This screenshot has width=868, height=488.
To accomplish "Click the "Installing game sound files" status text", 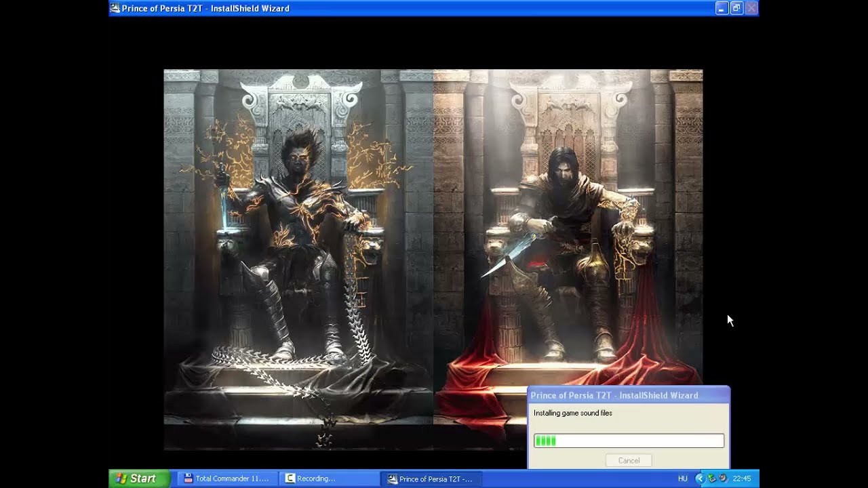I will [x=573, y=413].
